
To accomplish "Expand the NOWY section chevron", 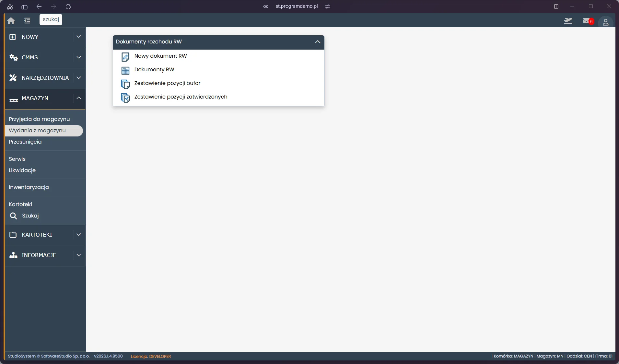I will (79, 37).
